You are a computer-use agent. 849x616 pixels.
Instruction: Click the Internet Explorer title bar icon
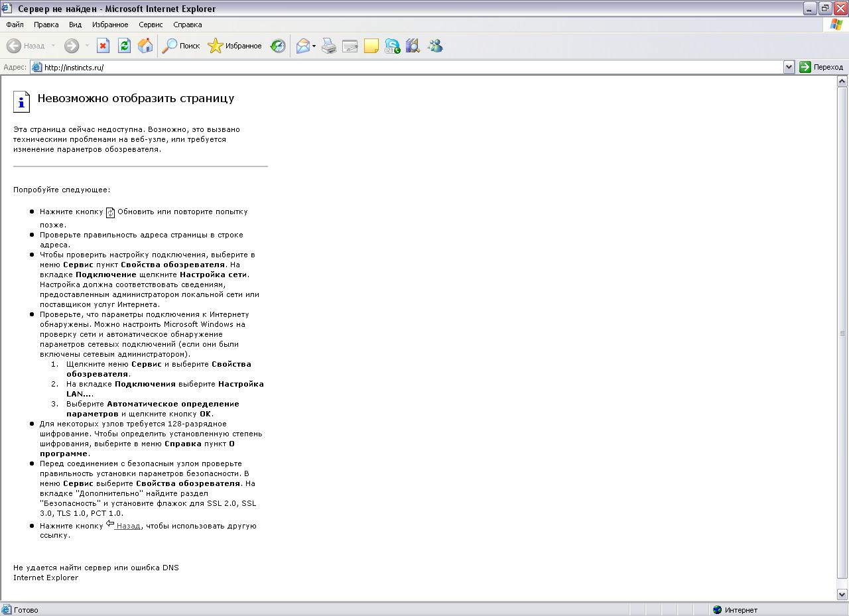click(8, 9)
